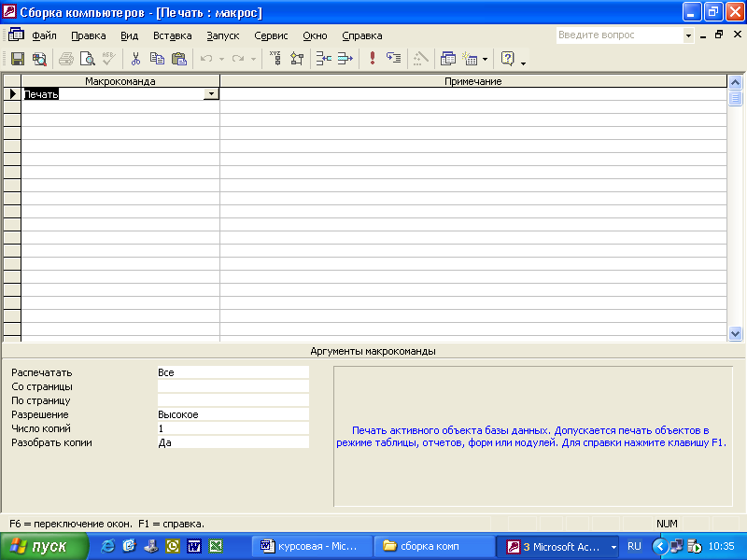The width and height of the screenshot is (747, 560).
Task: Click the file search icon next to Save
Action: tap(39, 59)
